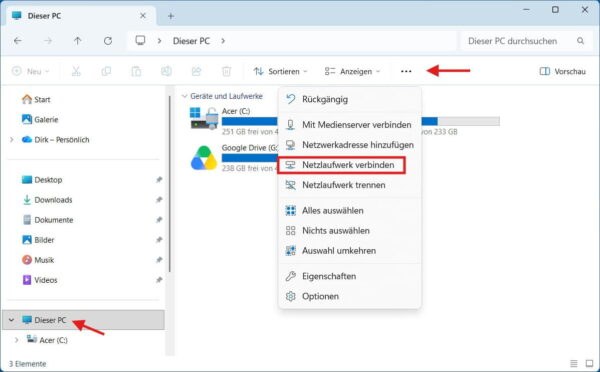
Task: Click the monitor icon in address bar
Action: 140,40
